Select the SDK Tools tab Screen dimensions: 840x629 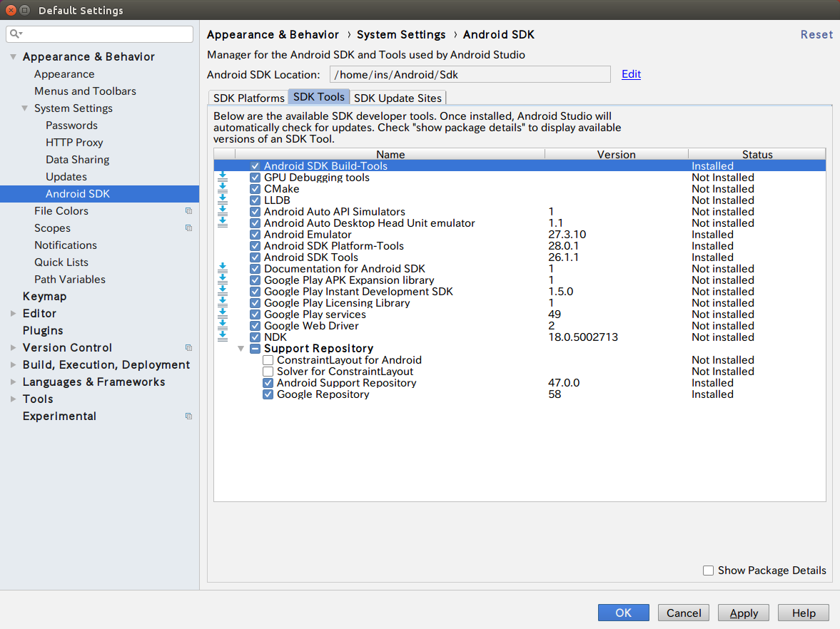[x=319, y=97]
